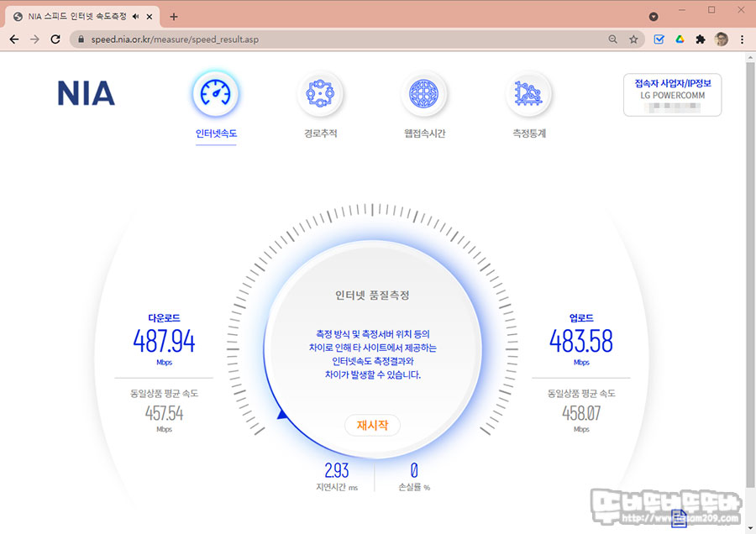Switch to the 웹접속시간 tab label
This screenshot has width=756, height=534.
click(424, 133)
